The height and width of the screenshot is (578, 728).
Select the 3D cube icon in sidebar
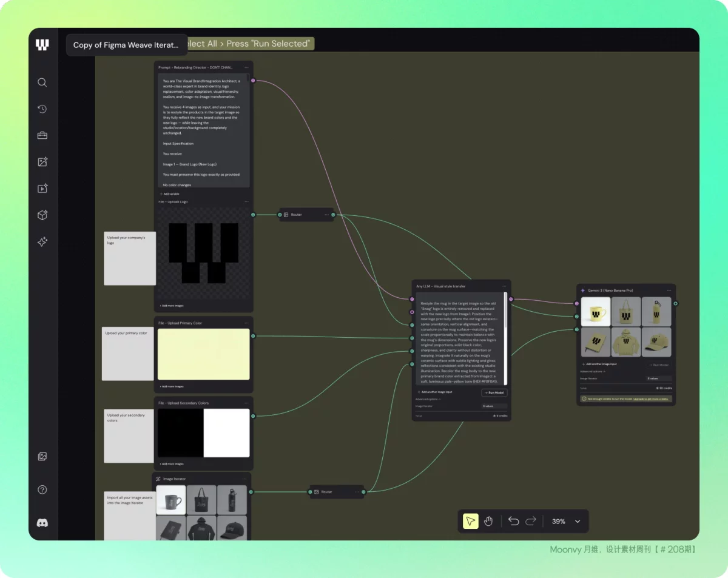tap(42, 215)
